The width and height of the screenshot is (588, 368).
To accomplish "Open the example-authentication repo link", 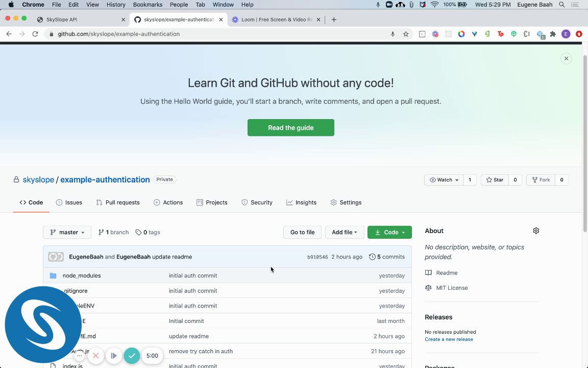I will tap(105, 179).
